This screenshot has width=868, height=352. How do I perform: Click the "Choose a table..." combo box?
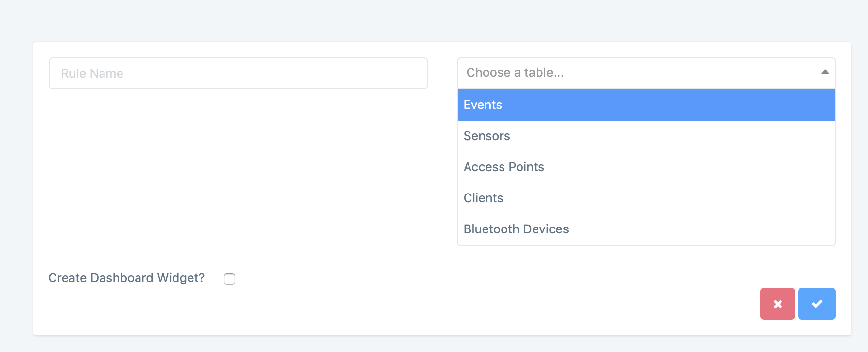[x=637, y=73]
